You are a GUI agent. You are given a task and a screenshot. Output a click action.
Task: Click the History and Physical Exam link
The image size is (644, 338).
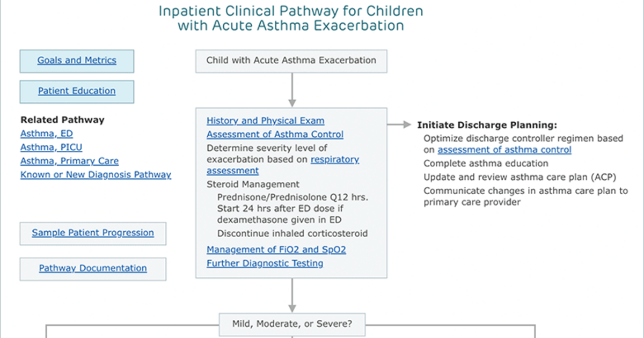pyautogui.click(x=266, y=121)
